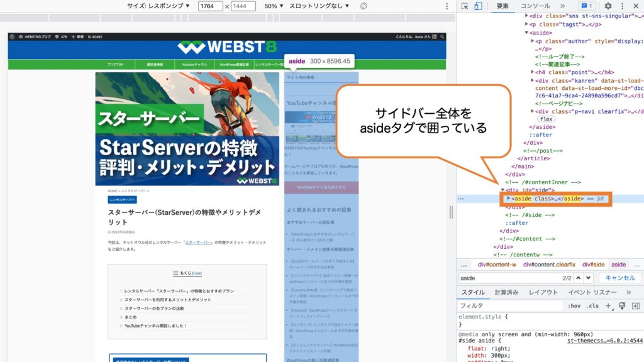Open the throttling dropdown

pyautogui.click(x=319, y=6)
